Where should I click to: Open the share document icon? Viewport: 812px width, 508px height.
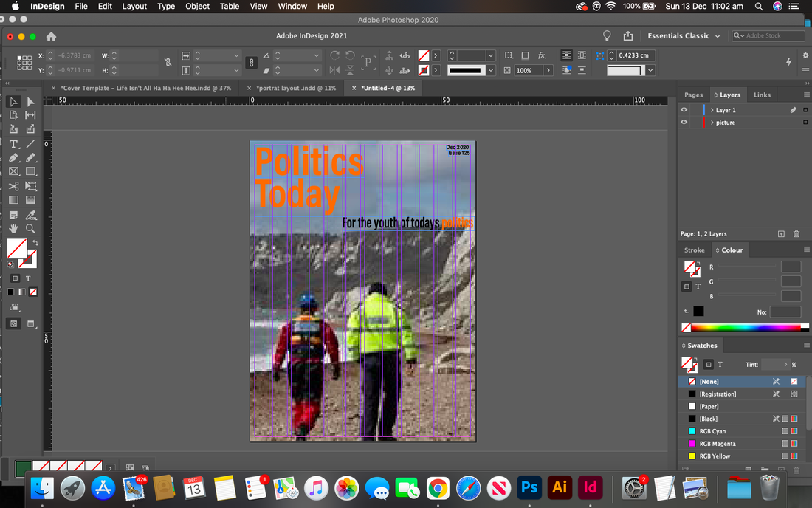tap(628, 35)
